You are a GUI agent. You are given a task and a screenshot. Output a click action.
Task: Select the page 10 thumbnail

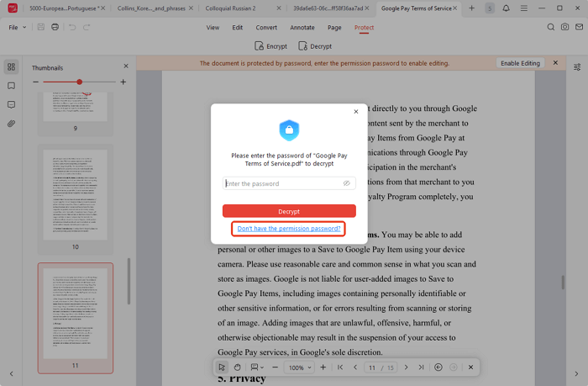[75, 195]
